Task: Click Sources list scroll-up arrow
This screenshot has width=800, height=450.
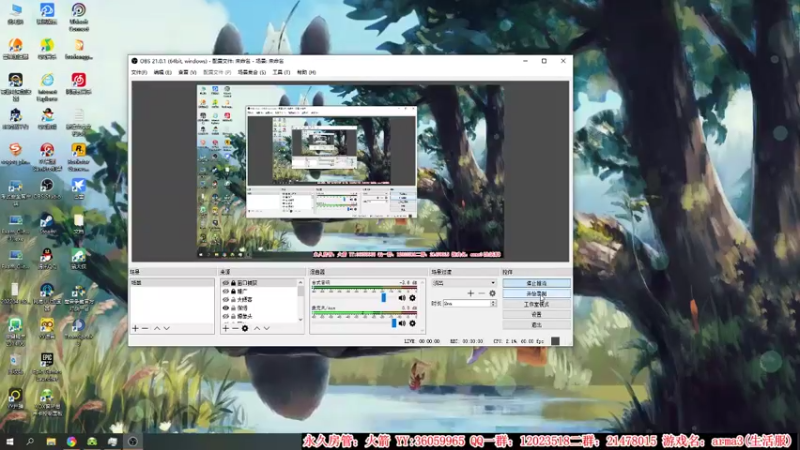Action: pyautogui.click(x=301, y=282)
